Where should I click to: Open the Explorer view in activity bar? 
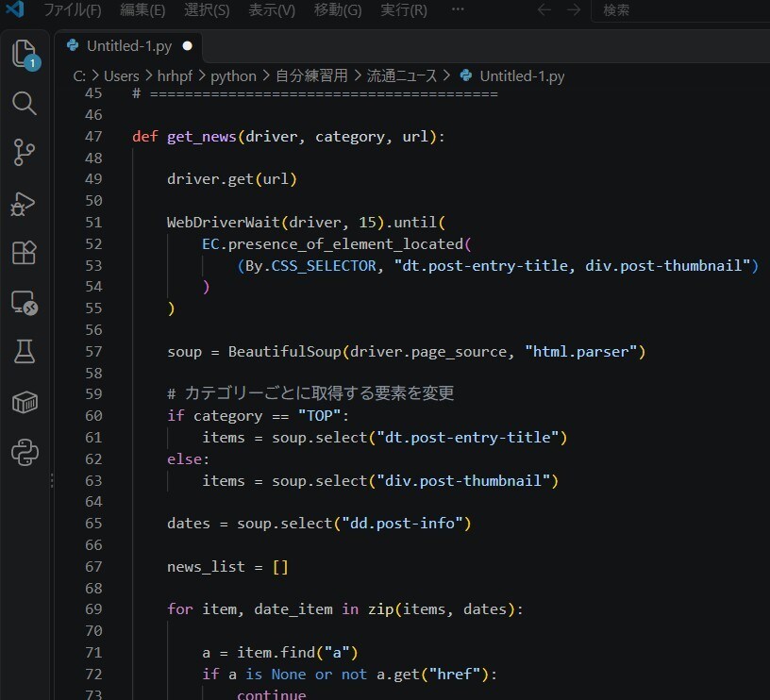[x=25, y=54]
